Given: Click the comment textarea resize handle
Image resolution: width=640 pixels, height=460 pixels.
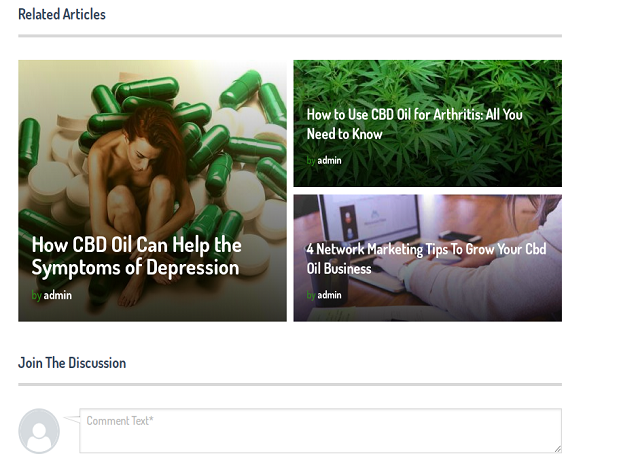Looking at the screenshot, I should [558, 449].
